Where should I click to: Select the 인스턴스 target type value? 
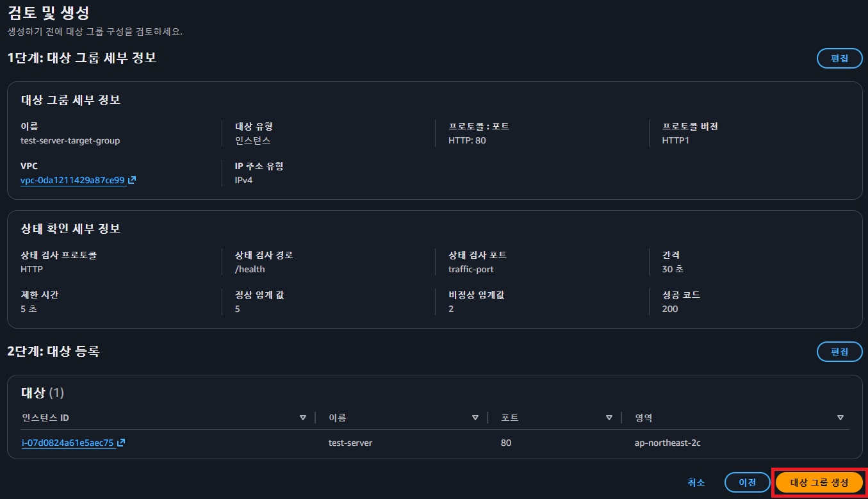[252, 140]
